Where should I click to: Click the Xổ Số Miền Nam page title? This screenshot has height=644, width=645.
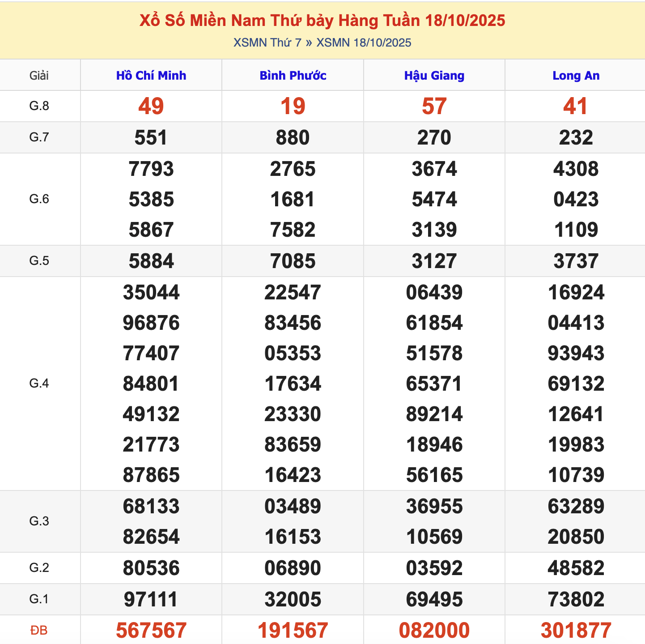322,21
